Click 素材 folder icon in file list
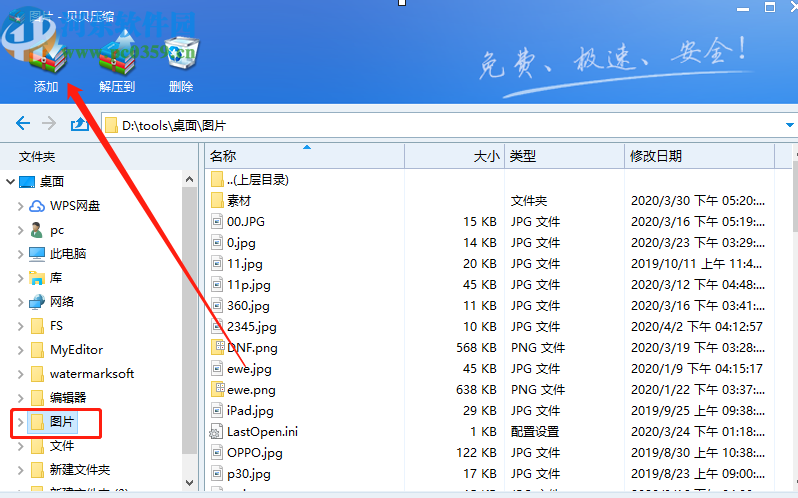Viewport: 798px width, 498px height. tap(217, 200)
